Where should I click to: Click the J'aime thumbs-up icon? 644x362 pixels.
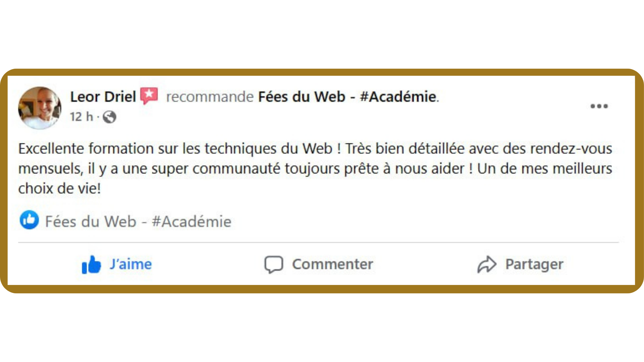91,264
